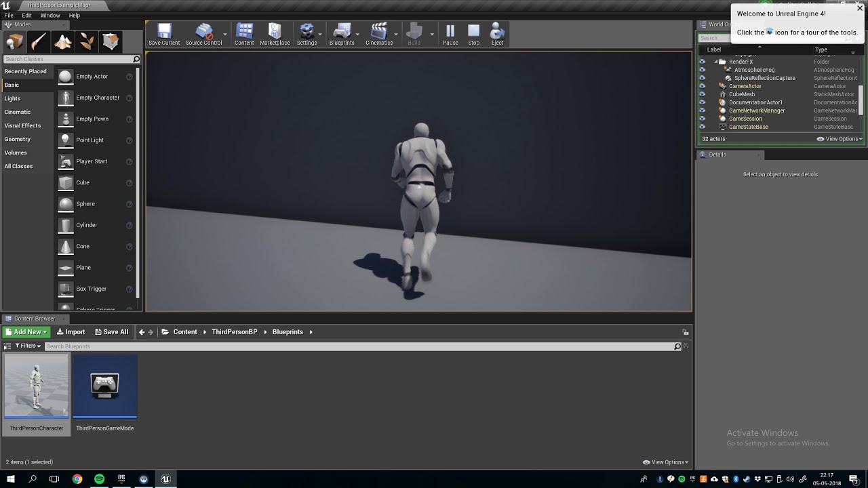Open the Window menu

click(50, 15)
